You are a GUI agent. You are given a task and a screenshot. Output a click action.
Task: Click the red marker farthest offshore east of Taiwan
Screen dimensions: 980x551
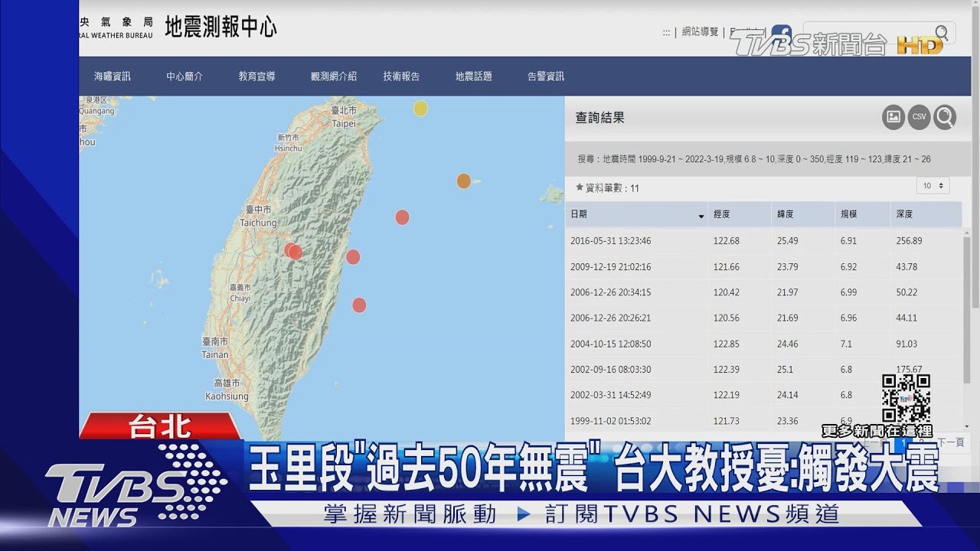[x=402, y=217]
